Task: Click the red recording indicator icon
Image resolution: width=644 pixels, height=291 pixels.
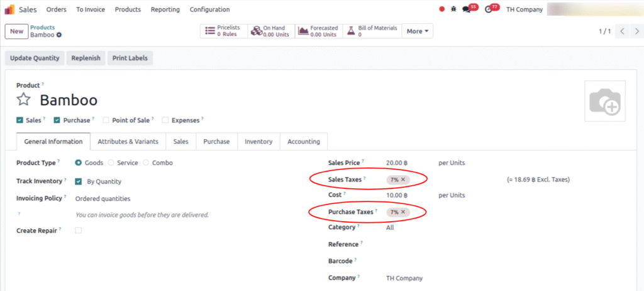Action: coord(441,9)
